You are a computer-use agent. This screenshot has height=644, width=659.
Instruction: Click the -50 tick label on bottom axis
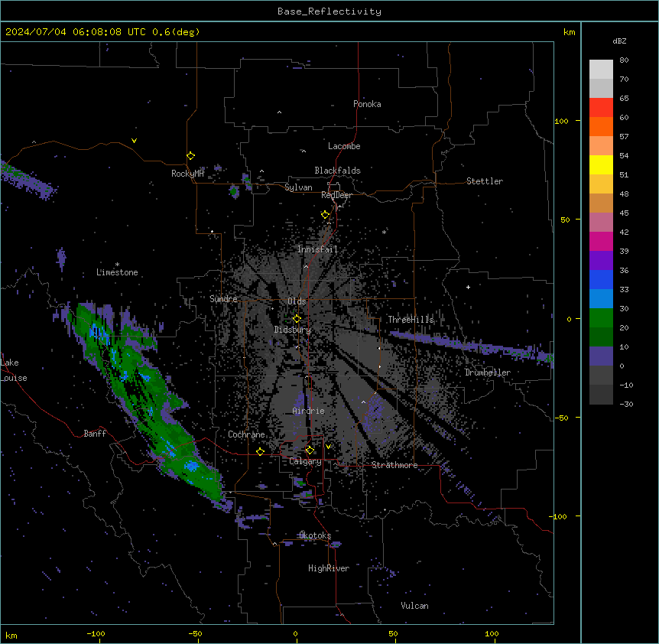[x=195, y=633]
